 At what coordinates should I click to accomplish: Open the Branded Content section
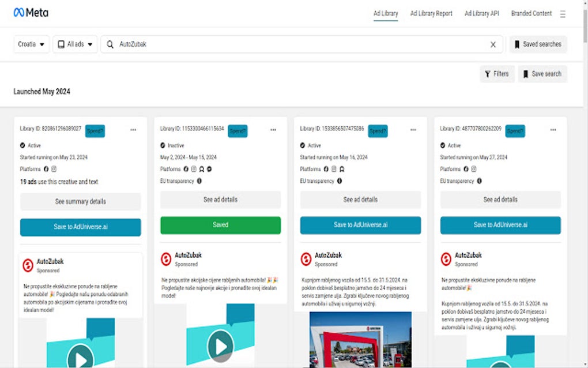click(x=531, y=13)
